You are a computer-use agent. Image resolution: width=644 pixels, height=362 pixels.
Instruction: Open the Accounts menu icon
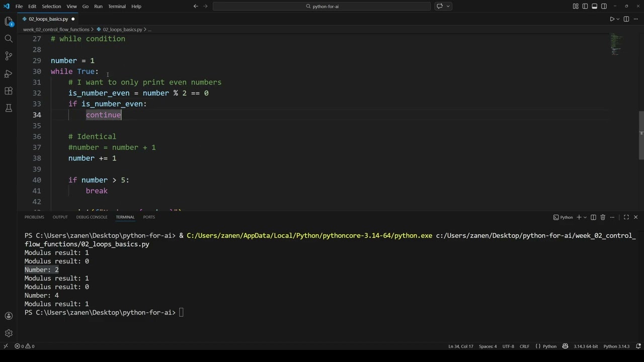point(9,316)
